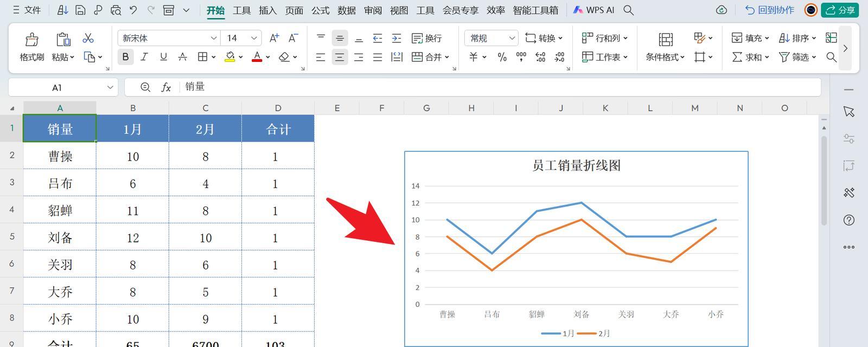The image size is (868, 347).
Task: Open the Conditional Formatting (条件格式) dropdown
Action: coord(665,57)
